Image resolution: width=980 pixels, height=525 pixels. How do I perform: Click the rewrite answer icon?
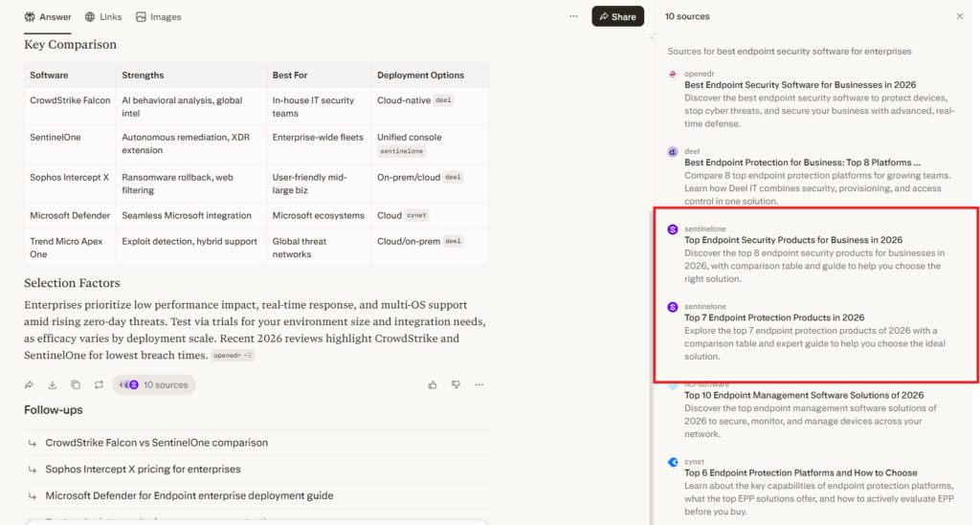(x=99, y=384)
